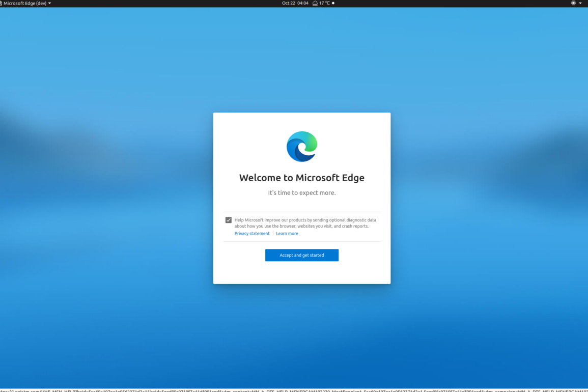Open the calendar from the 'Oct 22 04:04' clock

point(295,3)
